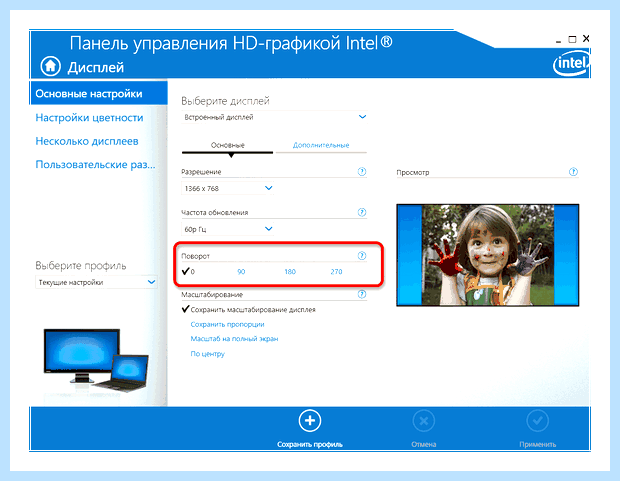Click the Сохранить профиль plus icon
This screenshot has width=620, height=481.
[x=310, y=420]
